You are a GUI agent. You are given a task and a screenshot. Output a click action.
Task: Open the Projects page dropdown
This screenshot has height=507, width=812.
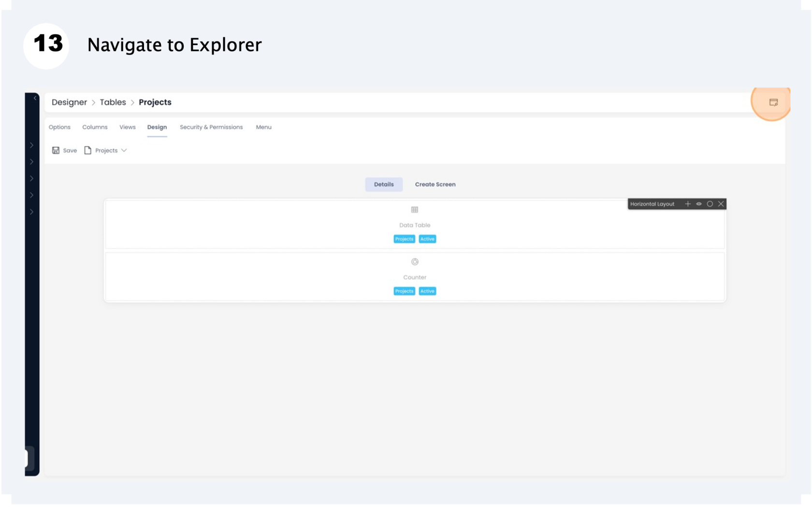106,150
